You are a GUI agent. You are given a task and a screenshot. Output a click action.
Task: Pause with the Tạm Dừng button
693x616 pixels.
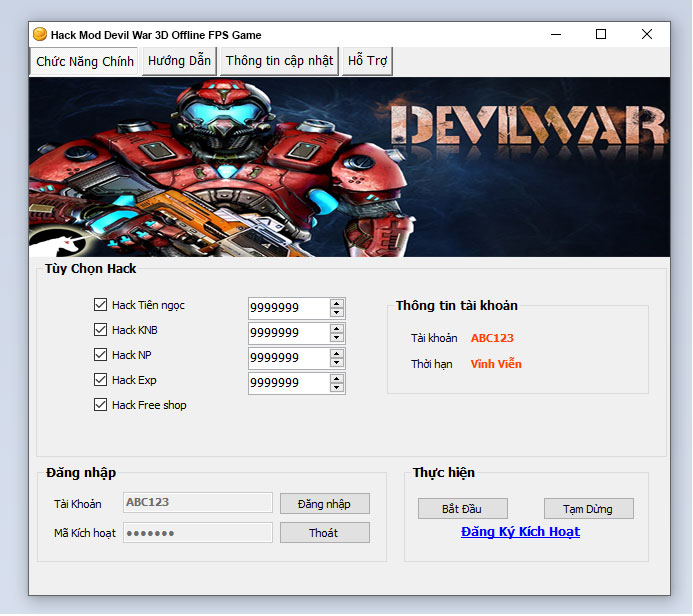[x=589, y=509]
